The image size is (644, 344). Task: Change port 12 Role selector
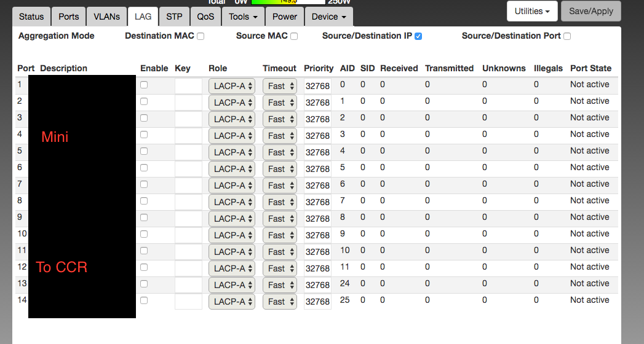pyautogui.click(x=231, y=268)
